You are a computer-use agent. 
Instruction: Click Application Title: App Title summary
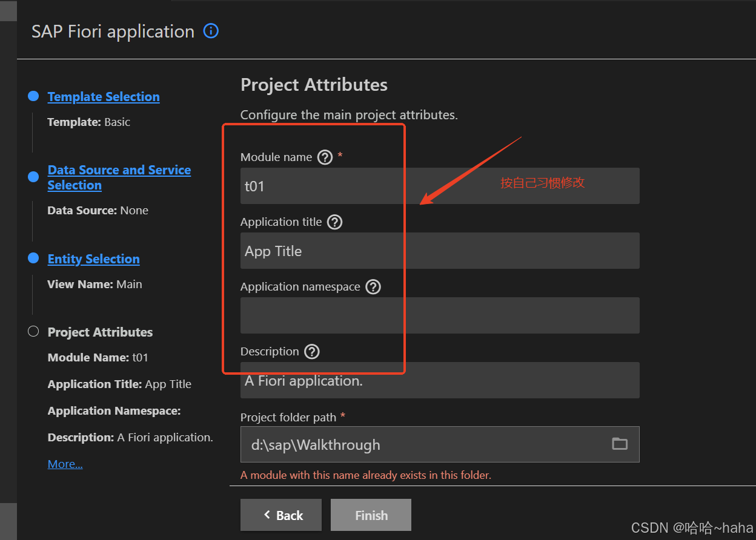[119, 384]
